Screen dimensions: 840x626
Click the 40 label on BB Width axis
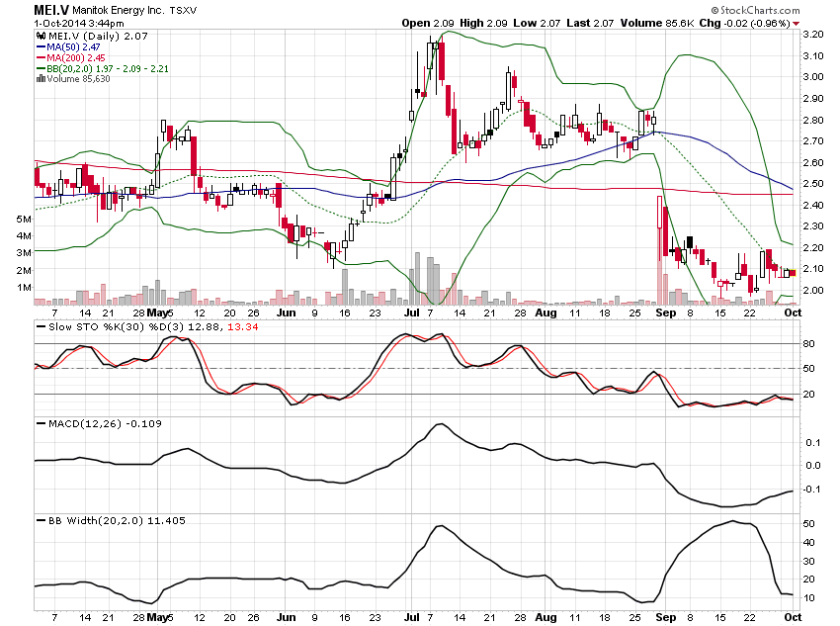(x=809, y=542)
